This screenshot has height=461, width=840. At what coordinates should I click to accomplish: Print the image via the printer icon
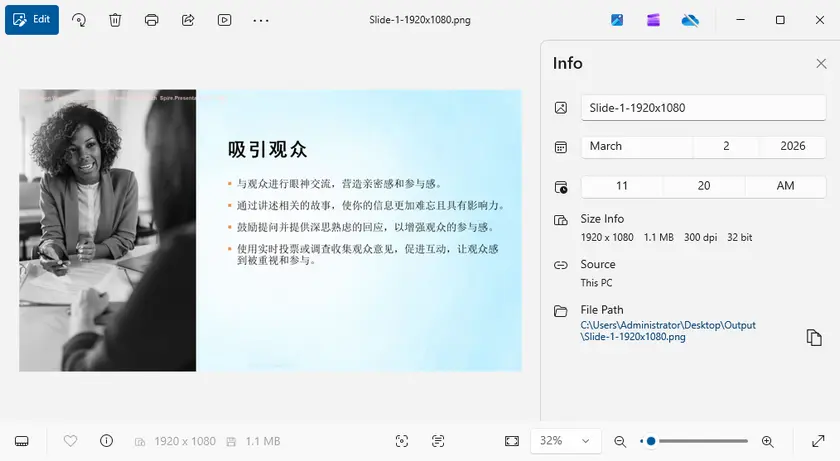[152, 20]
